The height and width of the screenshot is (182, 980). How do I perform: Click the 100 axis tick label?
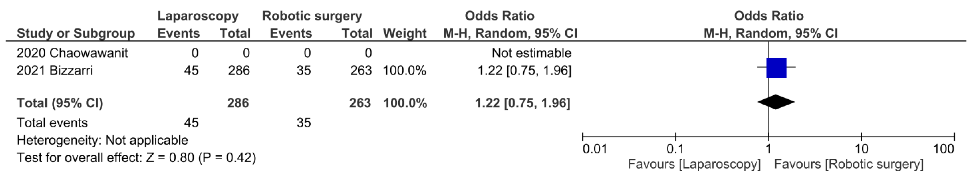coord(943,149)
